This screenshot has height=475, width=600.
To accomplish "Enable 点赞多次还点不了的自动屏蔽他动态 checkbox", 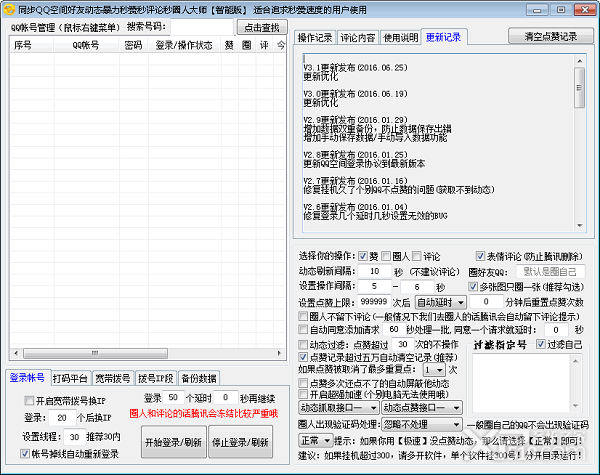I will coord(303,383).
